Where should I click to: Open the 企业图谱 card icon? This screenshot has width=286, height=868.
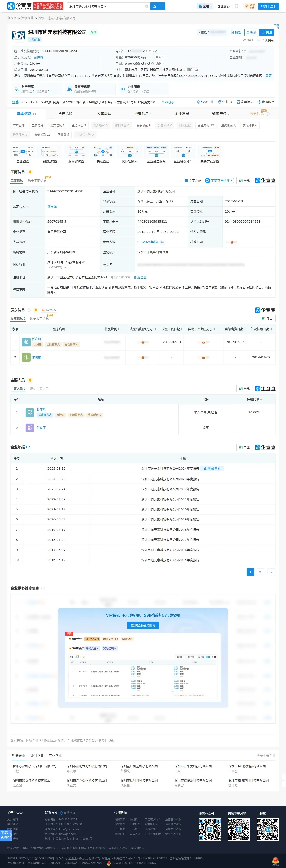point(123,89)
